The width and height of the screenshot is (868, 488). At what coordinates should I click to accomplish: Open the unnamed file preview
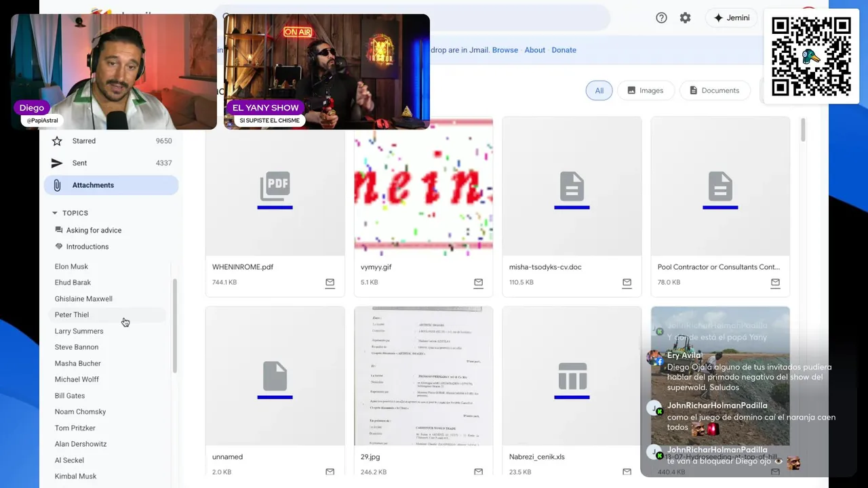click(275, 376)
